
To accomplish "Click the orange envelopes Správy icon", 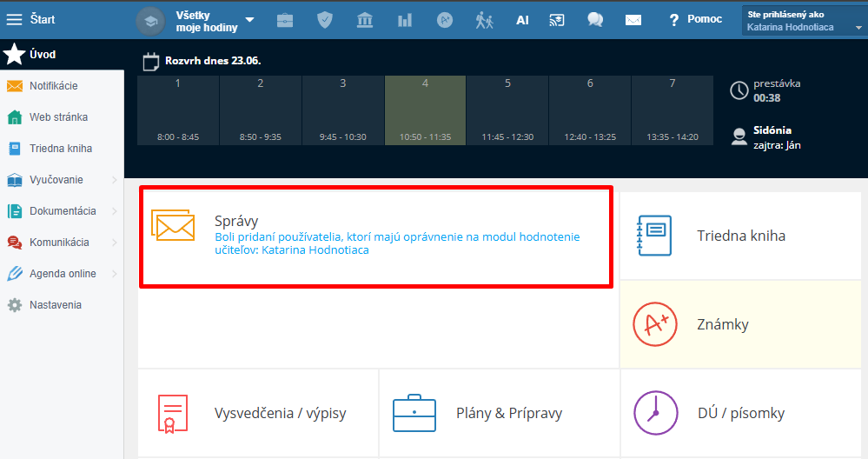I will (173, 225).
